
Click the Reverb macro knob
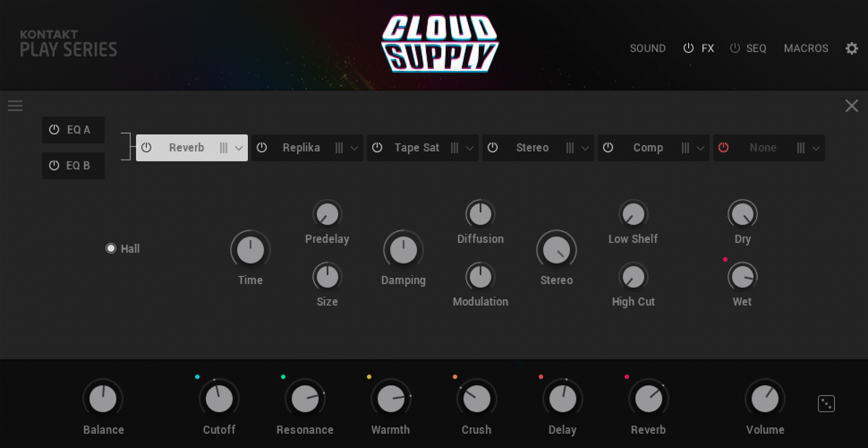649,399
